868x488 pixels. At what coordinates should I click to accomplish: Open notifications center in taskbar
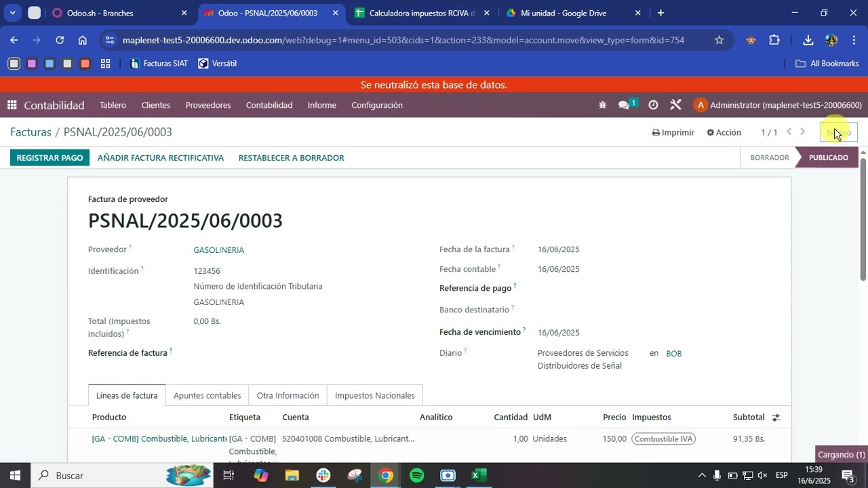coord(848,475)
